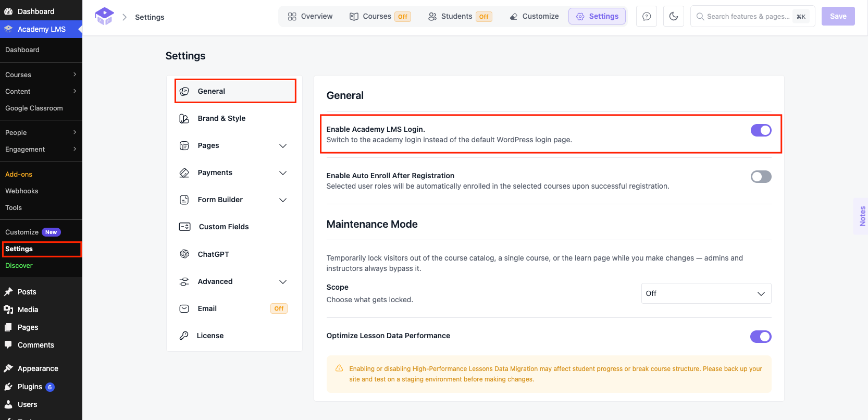Expand the Form Builder section chevron
Screen dimensions: 868x420
point(283,200)
